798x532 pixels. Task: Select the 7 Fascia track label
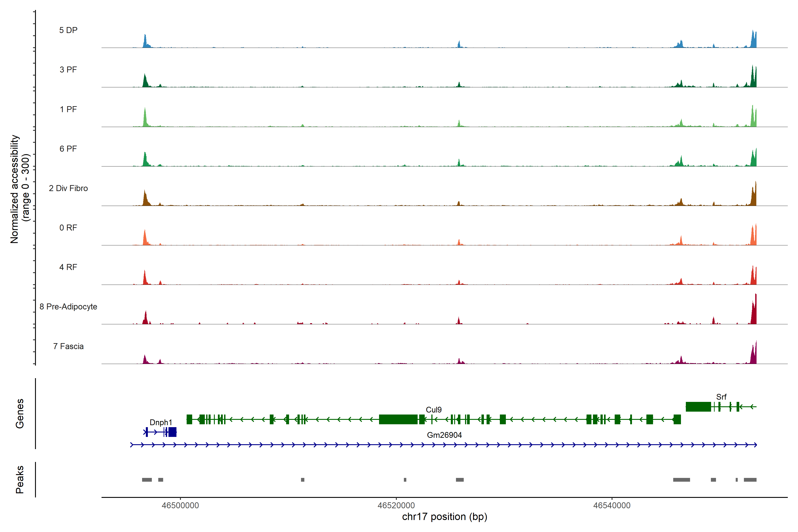tap(68, 346)
